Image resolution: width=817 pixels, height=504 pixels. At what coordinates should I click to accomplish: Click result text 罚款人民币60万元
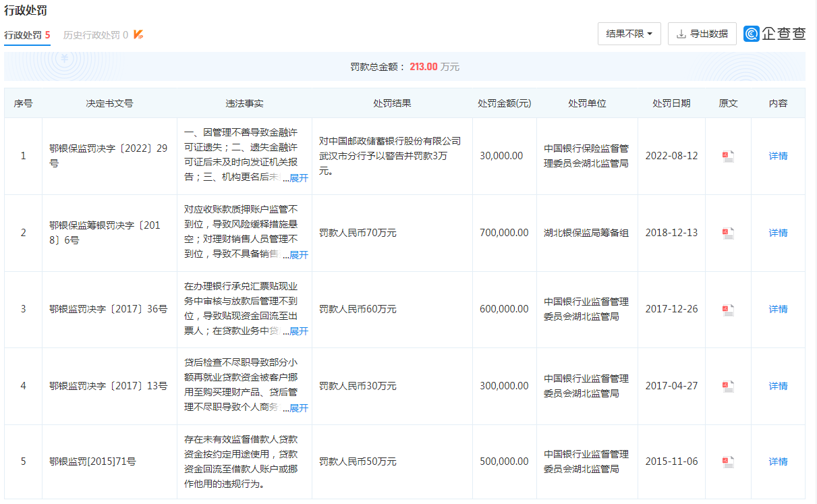(x=358, y=310)
